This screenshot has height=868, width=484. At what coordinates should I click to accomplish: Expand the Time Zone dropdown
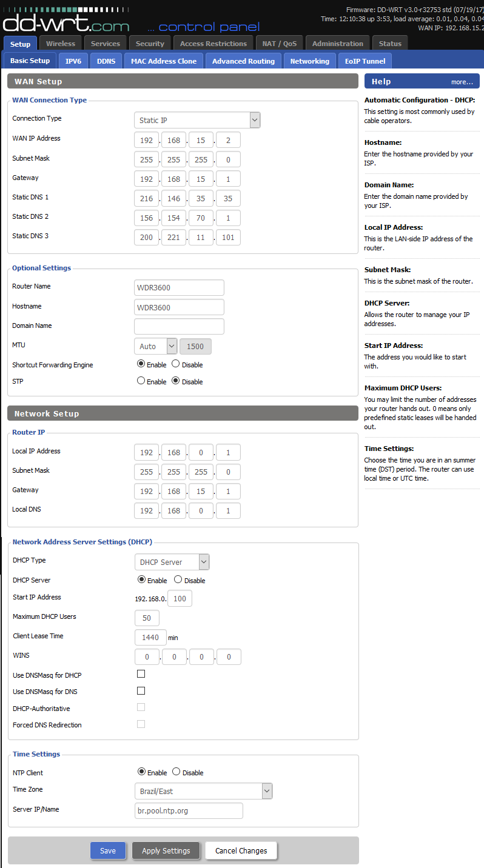203,791
